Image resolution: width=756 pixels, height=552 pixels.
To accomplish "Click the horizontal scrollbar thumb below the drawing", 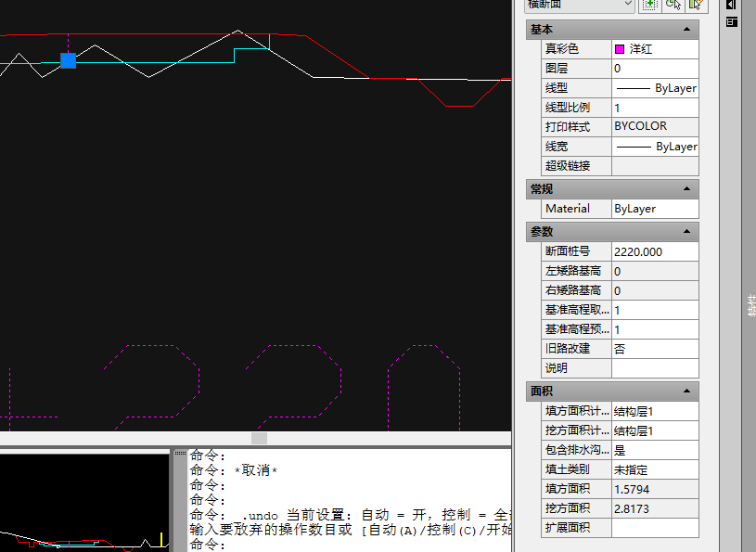I will pyautogui.click(x=259, y=438).
